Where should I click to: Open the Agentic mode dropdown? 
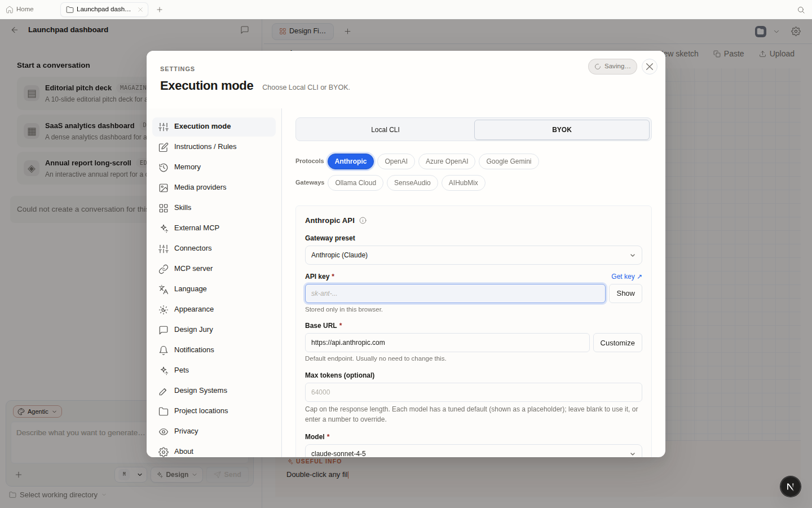tap(37, 411)
